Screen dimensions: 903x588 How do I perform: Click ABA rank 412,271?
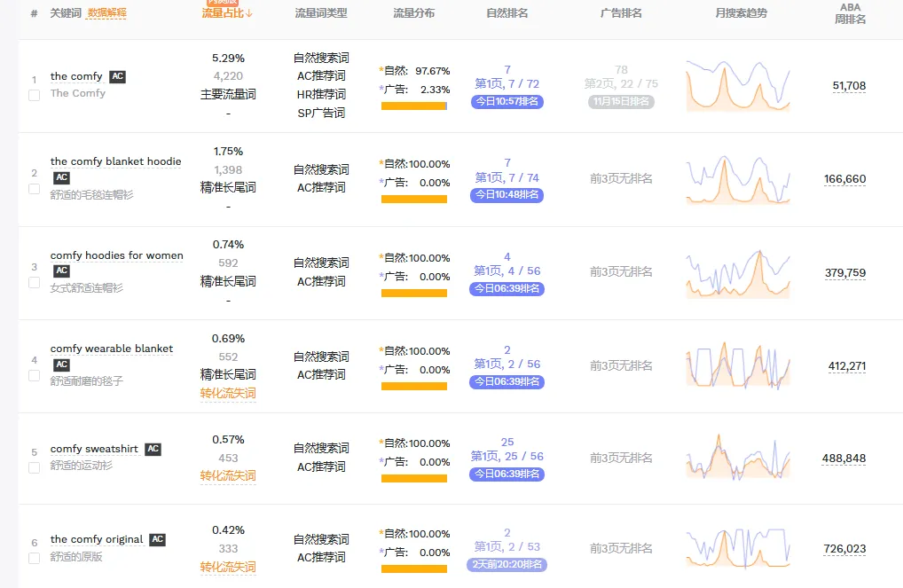click(846, 366)
